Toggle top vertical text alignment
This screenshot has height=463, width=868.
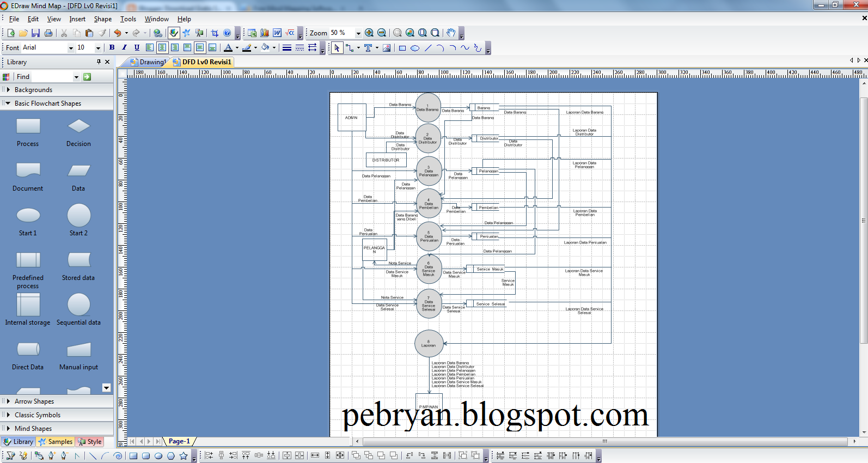coord(187,48)
